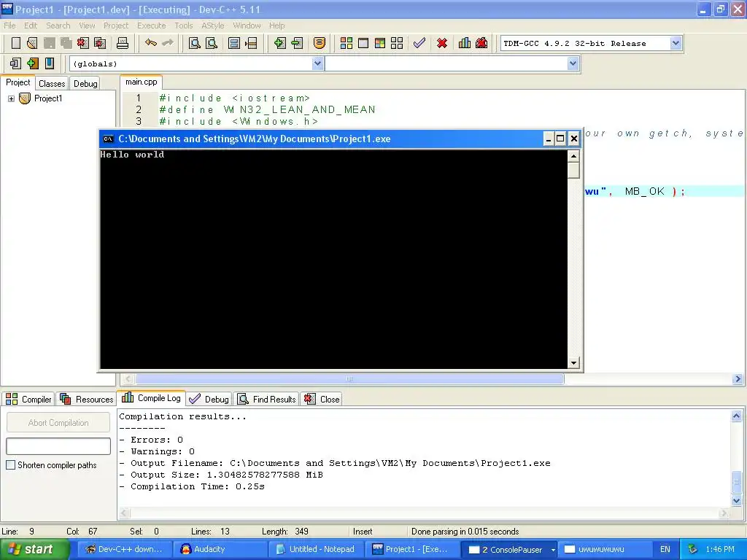Open the Search menu
Viewport: 747px width, 560px height.
(x=58, y=26)
